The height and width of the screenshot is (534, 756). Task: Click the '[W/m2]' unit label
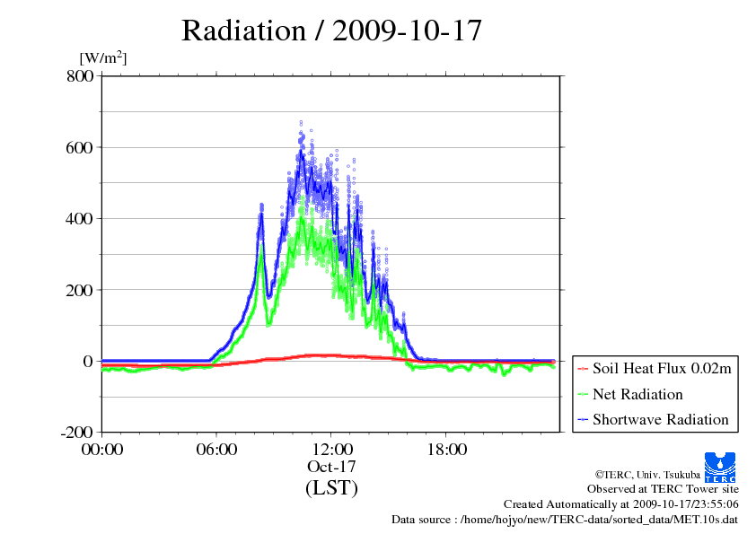point(103,57)
